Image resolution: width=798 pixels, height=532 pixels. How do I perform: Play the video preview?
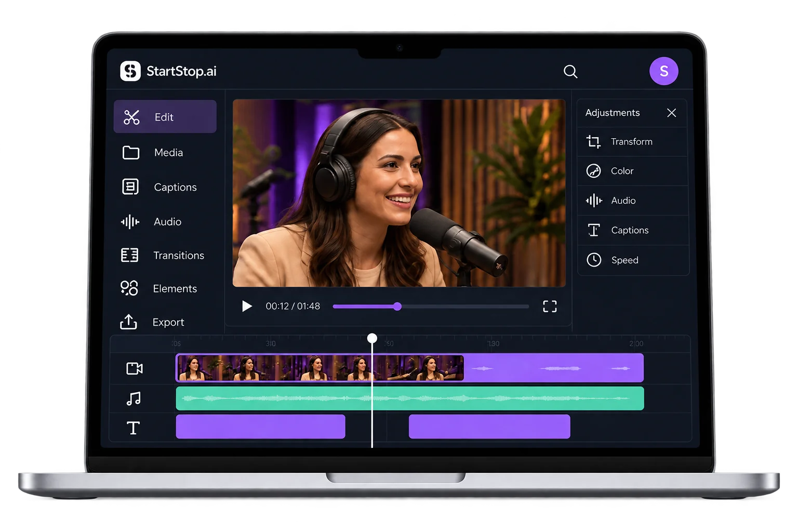pyautogui.click(x=247, y=306)
